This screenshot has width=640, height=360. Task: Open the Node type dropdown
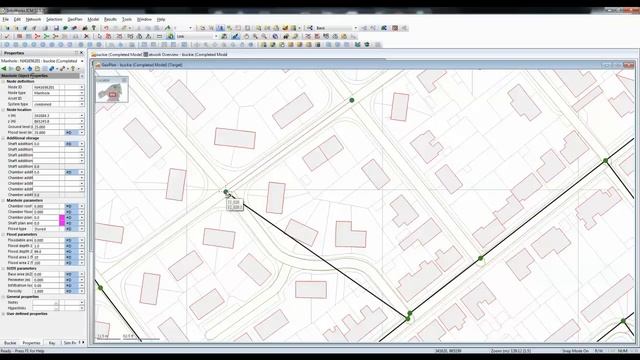82,93
